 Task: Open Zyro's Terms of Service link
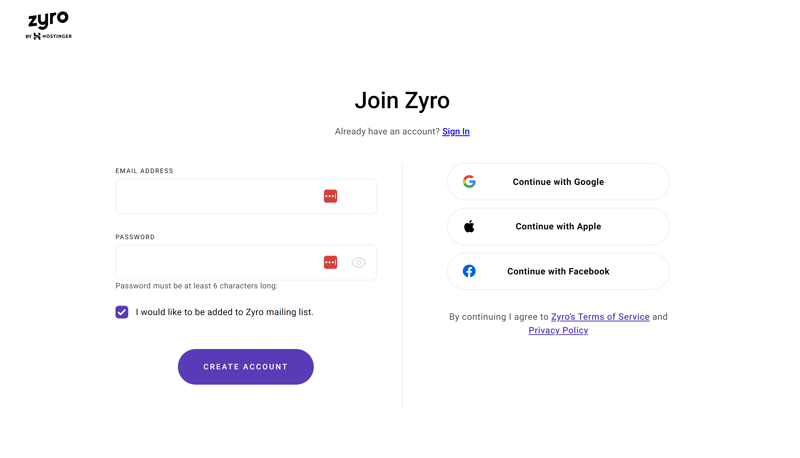(x=600, y=317)
